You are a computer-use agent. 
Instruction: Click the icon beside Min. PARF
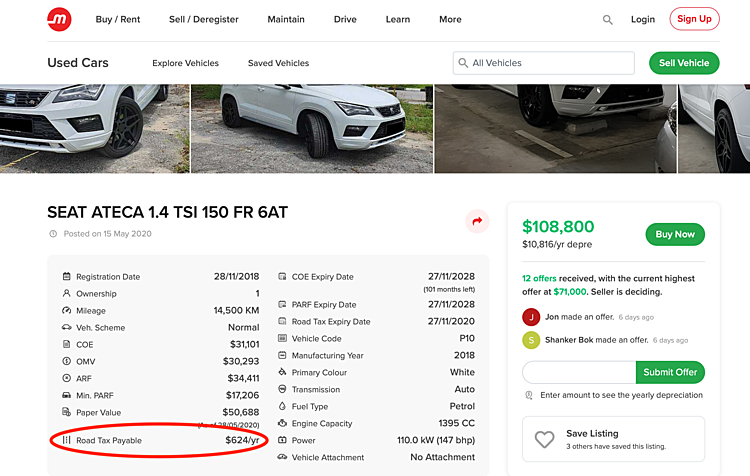coord(66,395)
